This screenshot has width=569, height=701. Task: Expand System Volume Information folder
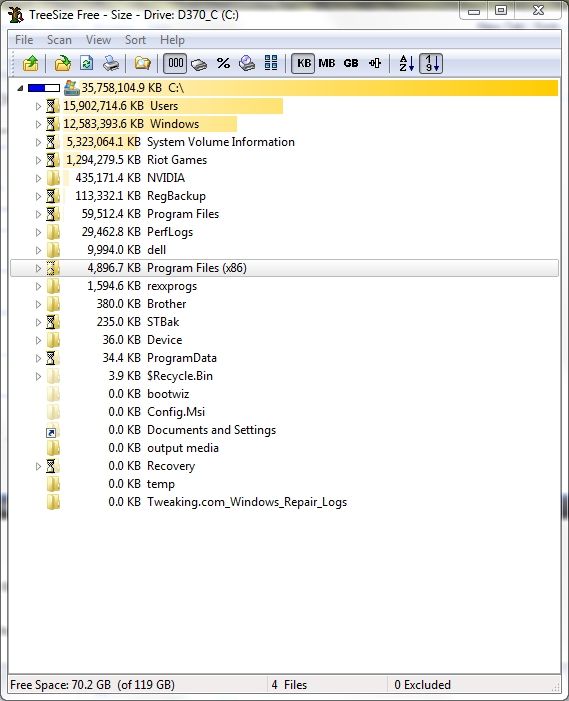point(38,142)
